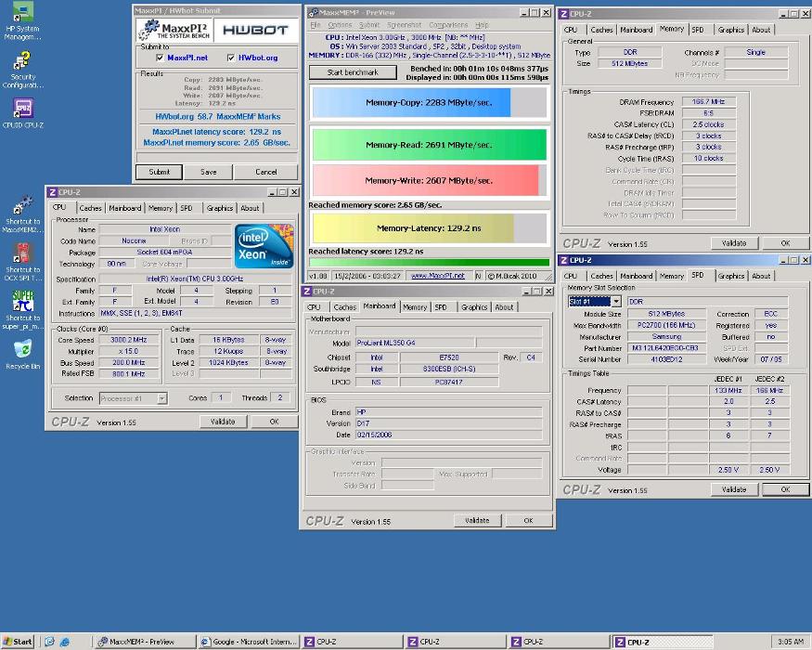This screenshot has width=812, height=650.
Task: Open the Comparisons menu in MaxxMEM²
Action: [x=448, y=25]
